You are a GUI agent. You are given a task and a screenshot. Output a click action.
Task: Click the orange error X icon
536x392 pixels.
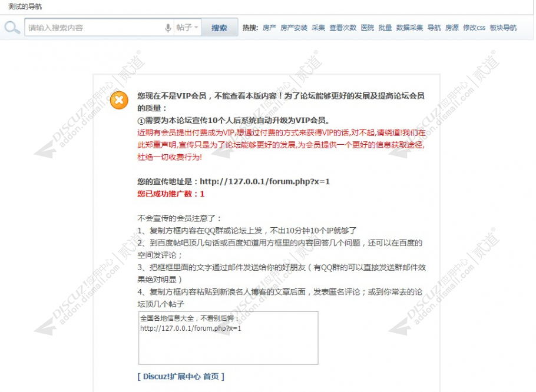coord(119,100)
